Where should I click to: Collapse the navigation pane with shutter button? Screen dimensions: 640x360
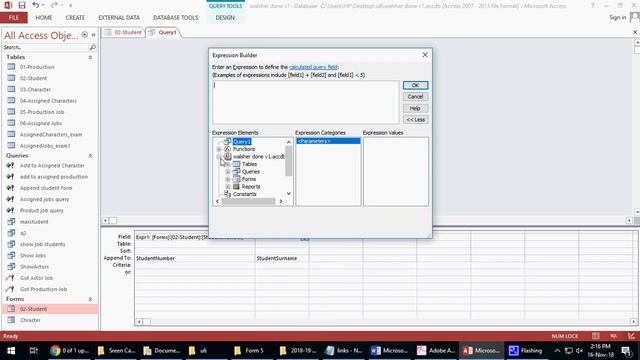tap(93, 35)
